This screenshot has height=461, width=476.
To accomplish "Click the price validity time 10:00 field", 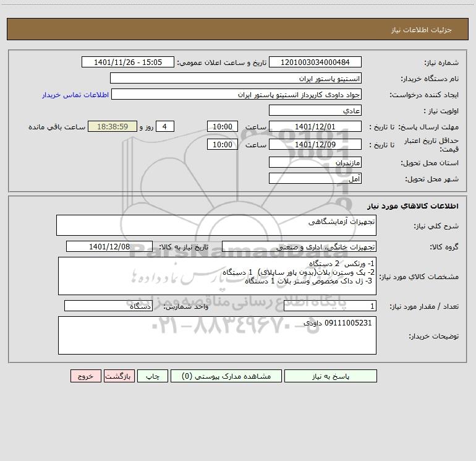I will [x=222, y=144].
